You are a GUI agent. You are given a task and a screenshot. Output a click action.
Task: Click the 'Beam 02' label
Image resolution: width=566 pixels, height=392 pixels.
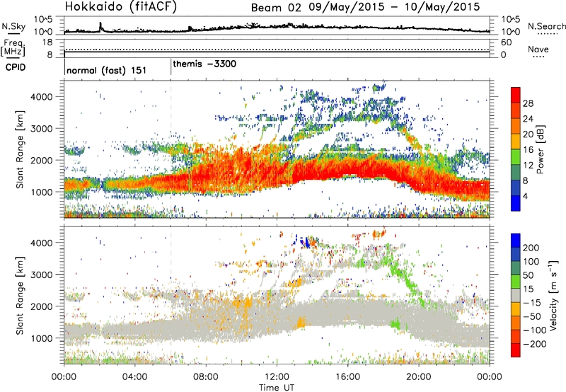click(x=276, y=8)
